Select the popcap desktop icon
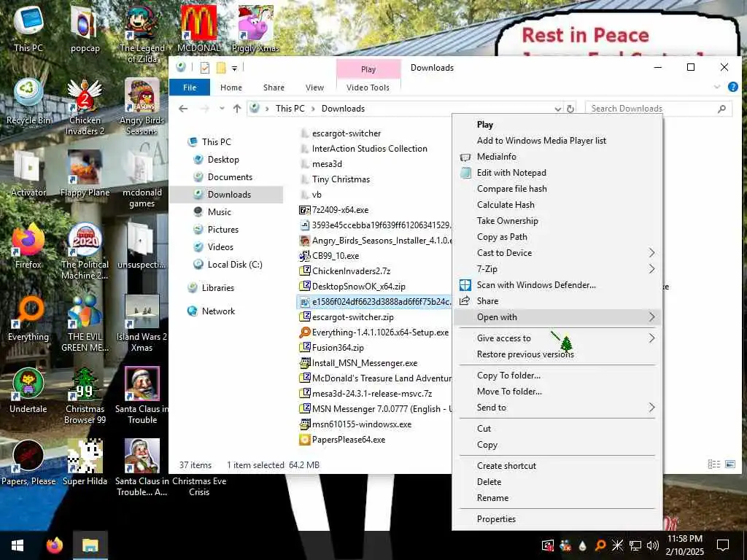This screenshot has width=747, height=560. point(85,29)
